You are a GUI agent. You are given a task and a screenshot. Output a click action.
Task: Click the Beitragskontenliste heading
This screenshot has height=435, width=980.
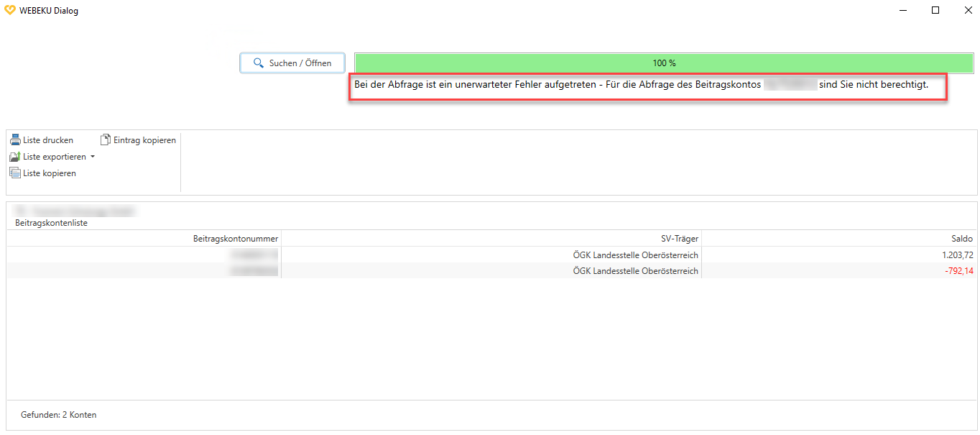coord(51,224)
